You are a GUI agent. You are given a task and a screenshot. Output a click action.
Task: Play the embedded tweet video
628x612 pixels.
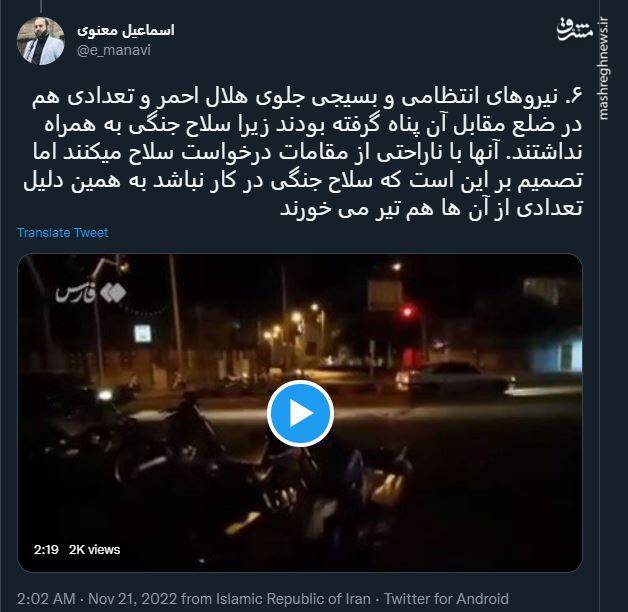pos(300,413)
